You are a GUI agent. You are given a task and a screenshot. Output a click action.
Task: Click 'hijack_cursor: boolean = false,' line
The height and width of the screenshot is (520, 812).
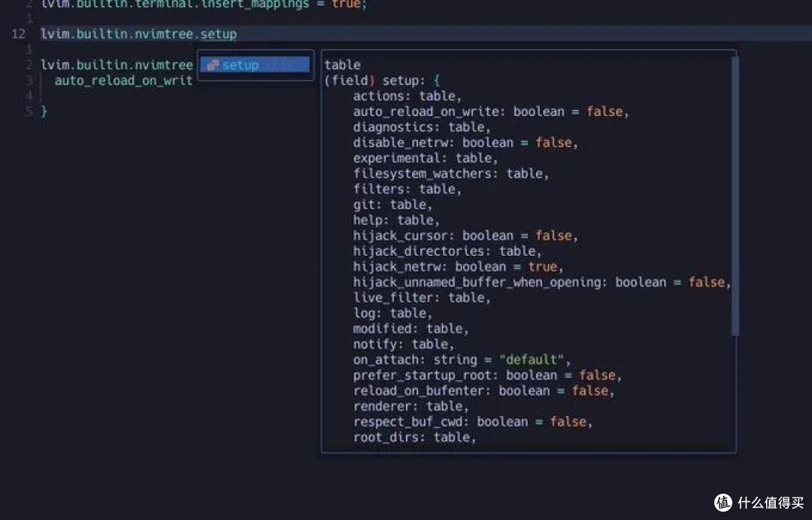[x=465, y=236]
